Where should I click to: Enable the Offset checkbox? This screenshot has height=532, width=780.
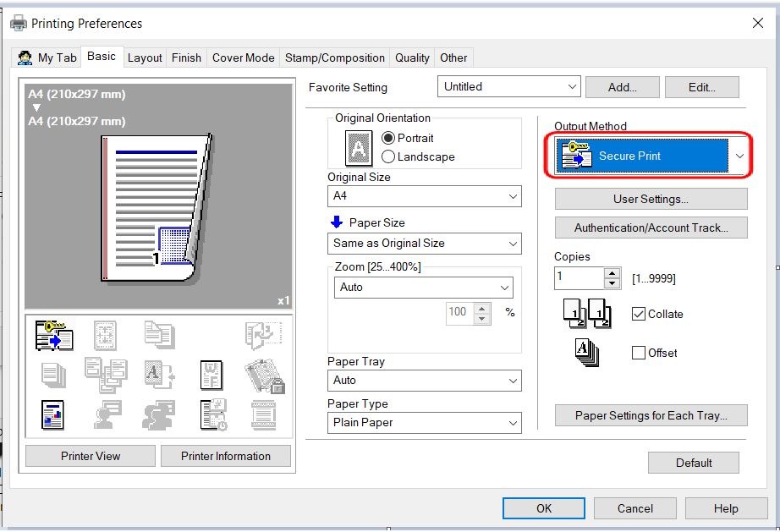pos(639,353)
